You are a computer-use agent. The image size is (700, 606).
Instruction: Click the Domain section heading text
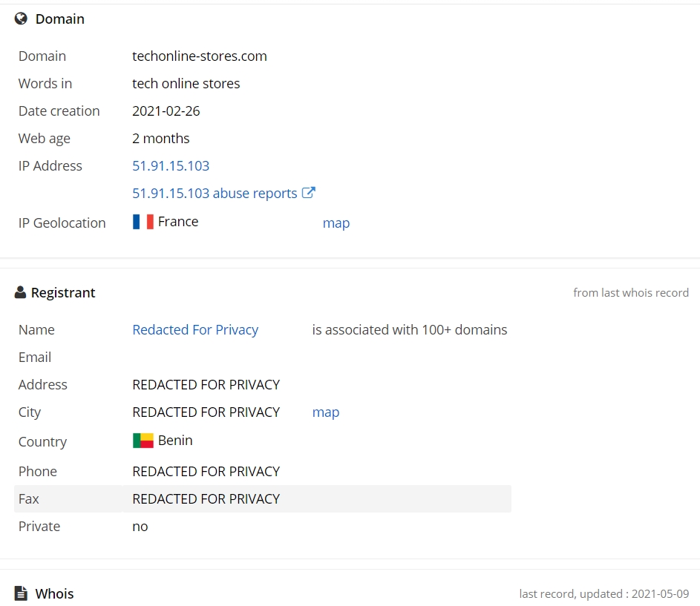[60, 19]
